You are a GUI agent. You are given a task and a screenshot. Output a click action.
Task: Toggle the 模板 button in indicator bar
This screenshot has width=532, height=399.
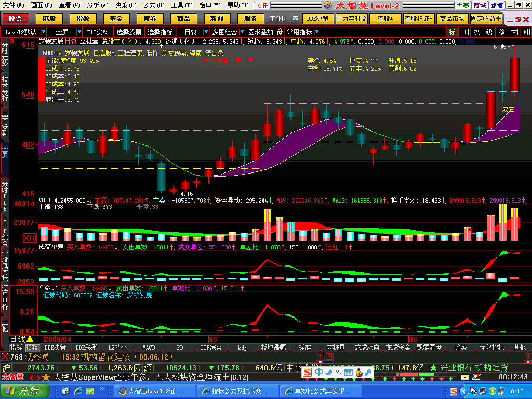tap(32, 348)
